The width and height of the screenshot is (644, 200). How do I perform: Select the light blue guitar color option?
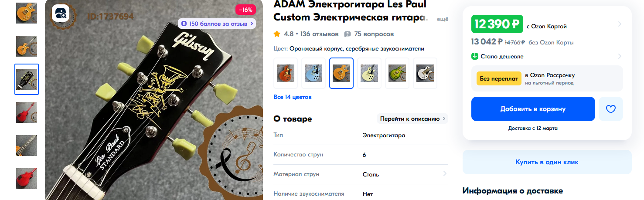313,73
